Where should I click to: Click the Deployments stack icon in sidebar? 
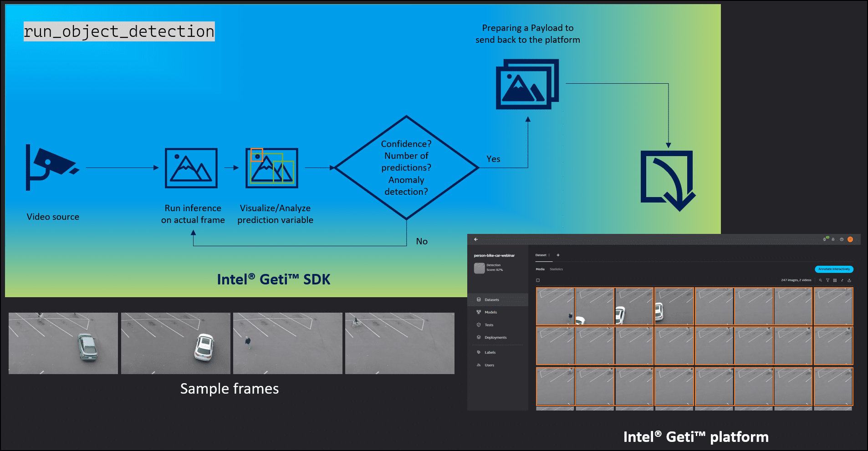click(x=479, y=337)
